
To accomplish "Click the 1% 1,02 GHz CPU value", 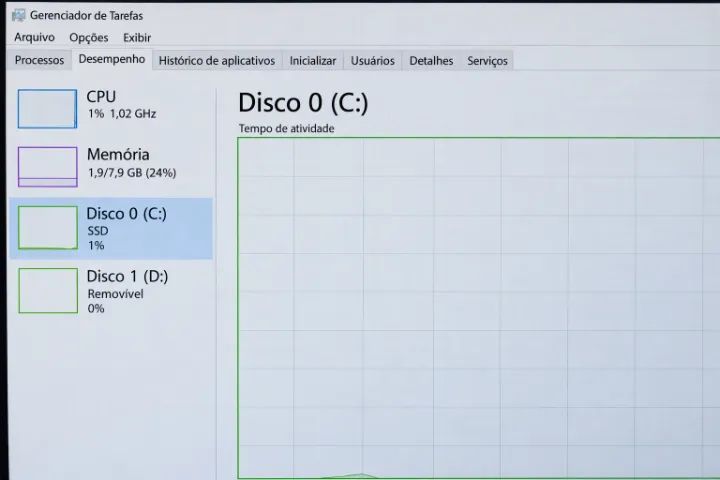I will (122, 113).
